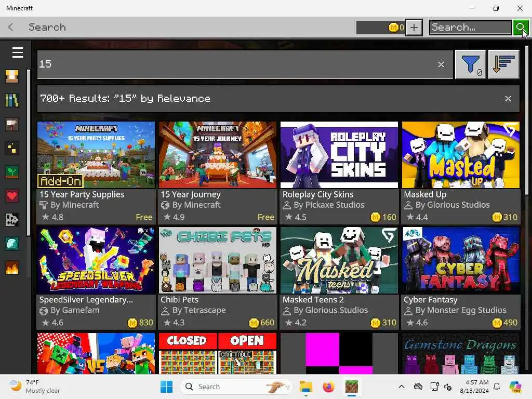
Task: Select the Minecraft taskbar icon
Action: coord(352,387)
